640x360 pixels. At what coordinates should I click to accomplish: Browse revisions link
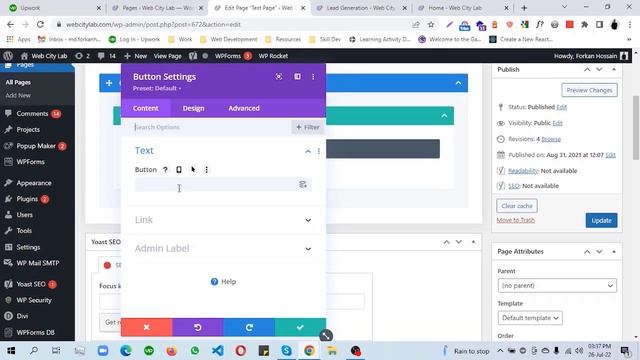pyautogui.click(x=551, y=139)
